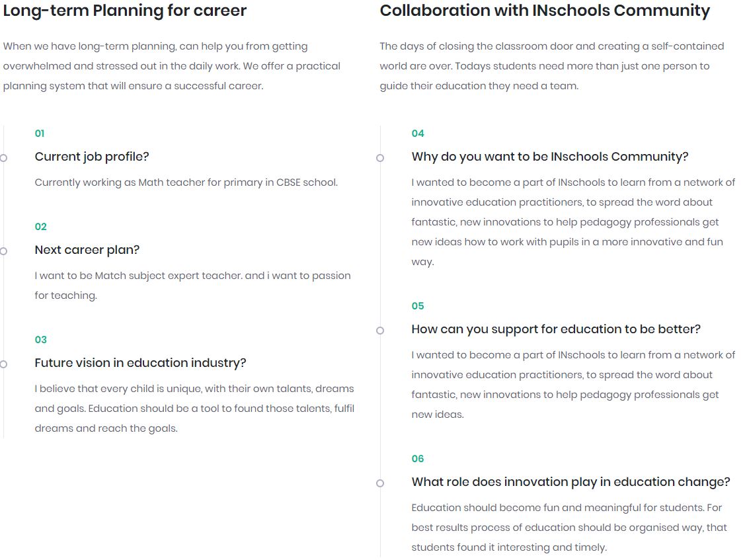Viewport: 747px width, 560px height.
Task: Click the timeline circle beside Current job profile
Action: click(x=3, y=158)
